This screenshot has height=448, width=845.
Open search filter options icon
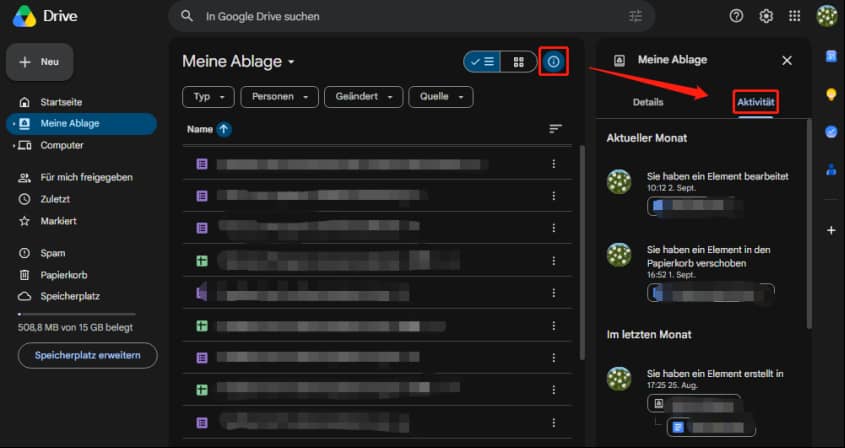[635, 16]
